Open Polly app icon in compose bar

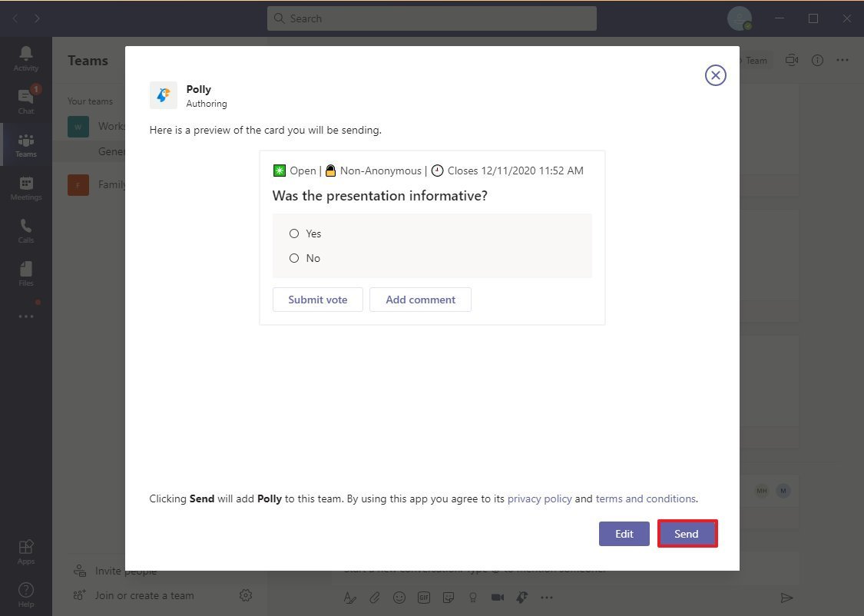521,598
